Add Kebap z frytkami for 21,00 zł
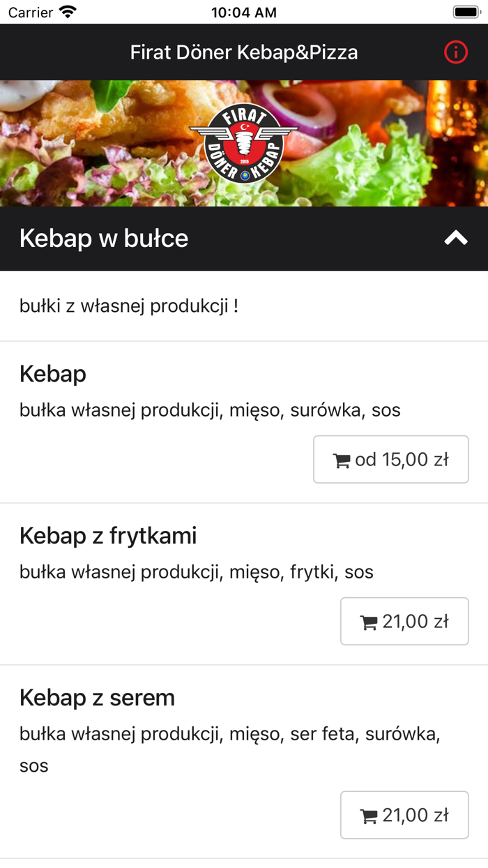Screen dimensions: 488x868 click(404, 621)
